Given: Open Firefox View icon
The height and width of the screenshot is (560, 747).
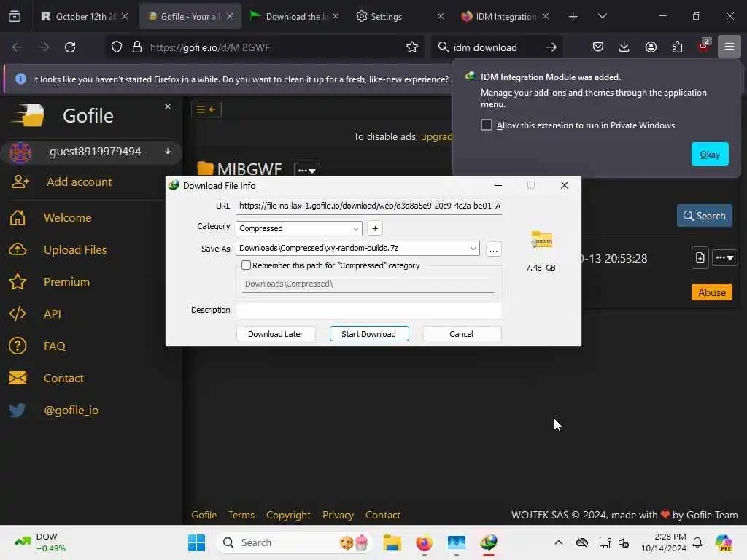Looking at the screenshot, I should [15, 17].
